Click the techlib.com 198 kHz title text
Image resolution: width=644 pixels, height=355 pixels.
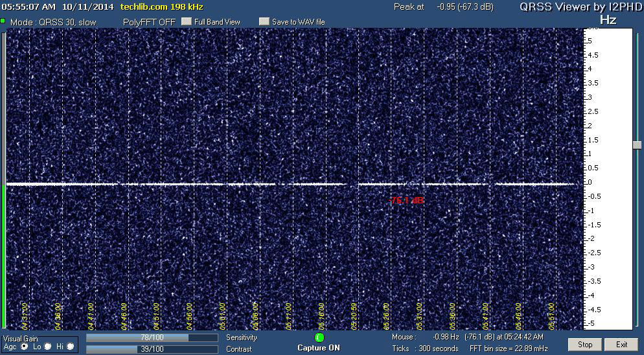(x=162, y=6)
